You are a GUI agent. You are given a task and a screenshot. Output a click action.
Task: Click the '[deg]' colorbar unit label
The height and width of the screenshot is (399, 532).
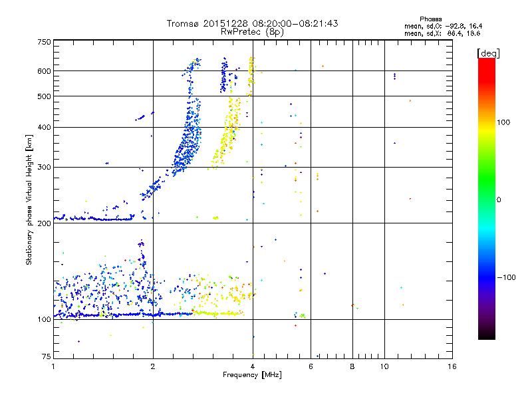[488, 53]
